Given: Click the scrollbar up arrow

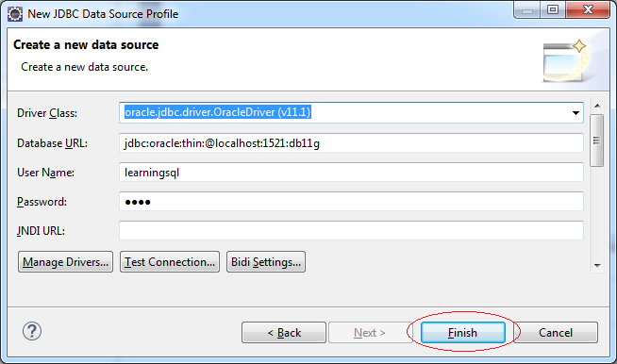Looking at the screenshot, I should 597,106.
